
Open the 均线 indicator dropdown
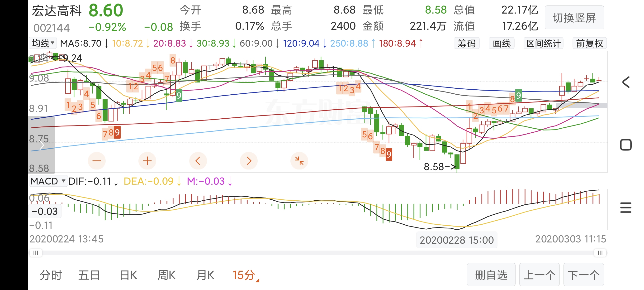click(43, 43)
